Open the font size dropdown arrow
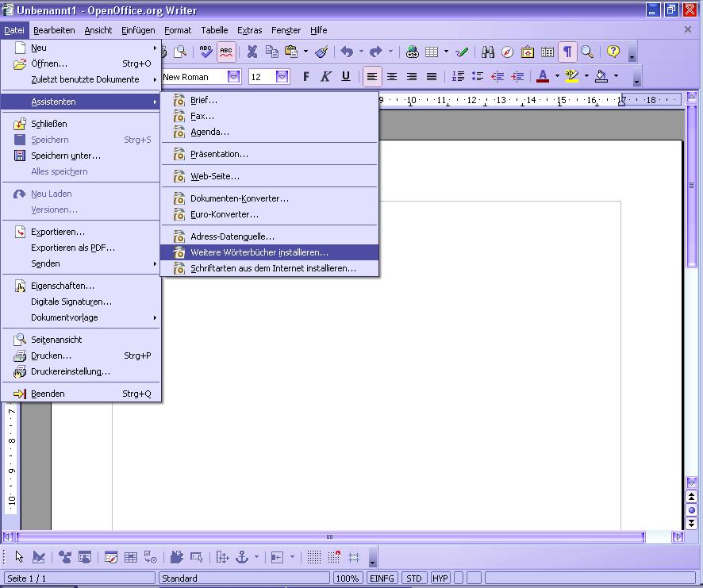 click(282, 77)
